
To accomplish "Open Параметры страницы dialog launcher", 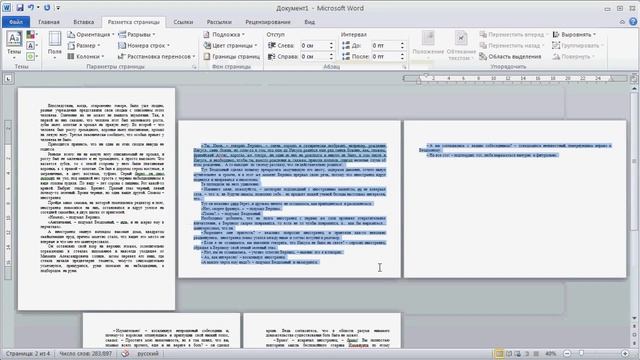I will click(195, 67).
